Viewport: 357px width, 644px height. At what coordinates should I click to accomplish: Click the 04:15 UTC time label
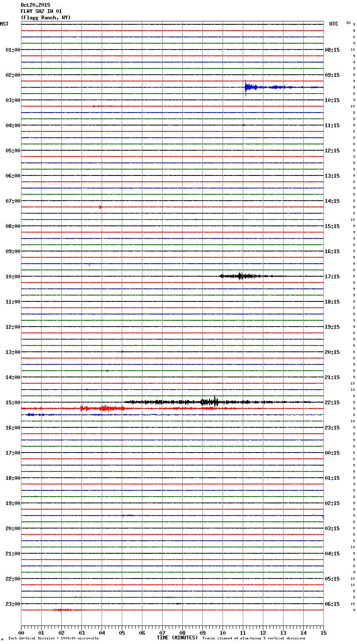[332, 554]
